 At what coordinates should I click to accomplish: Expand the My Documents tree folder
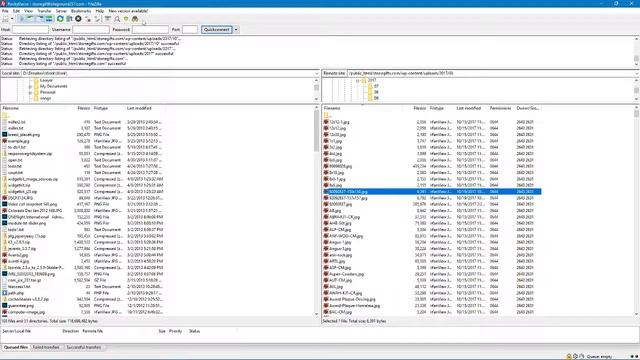point(30,87)
